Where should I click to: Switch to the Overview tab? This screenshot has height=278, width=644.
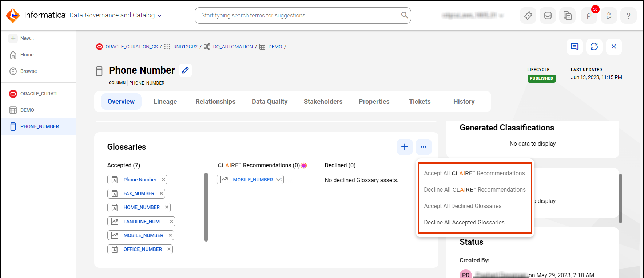click(121, 102)
